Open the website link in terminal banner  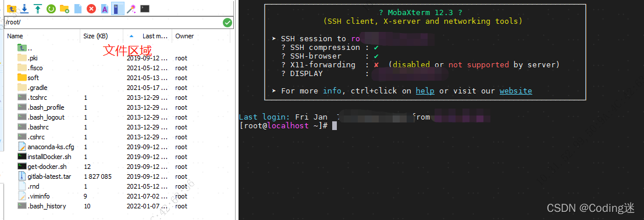point(516,91)
